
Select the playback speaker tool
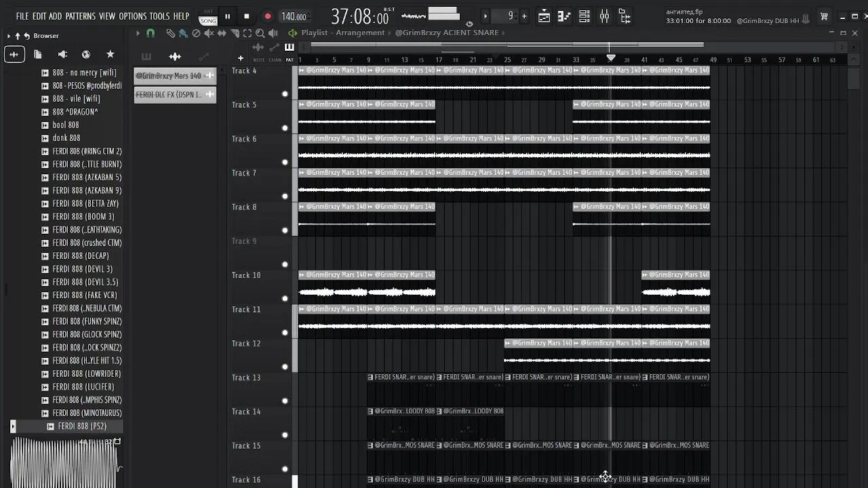273,33
